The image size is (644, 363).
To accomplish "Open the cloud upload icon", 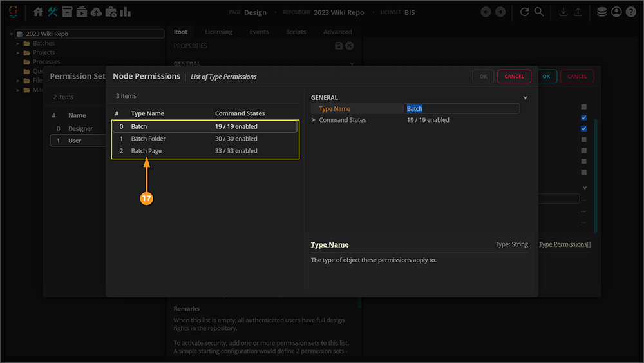I will click(x=96, y=12).
